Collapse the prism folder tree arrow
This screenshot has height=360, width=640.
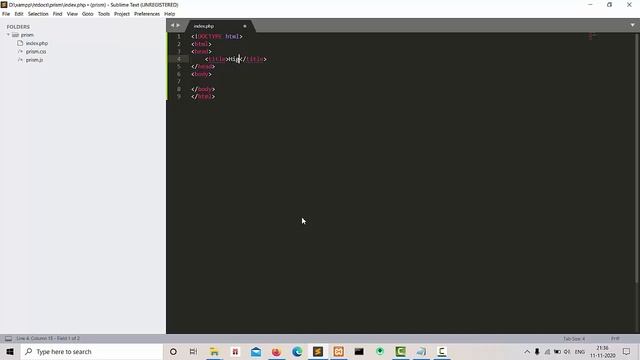pyautogui.click(x=8, y=35)
